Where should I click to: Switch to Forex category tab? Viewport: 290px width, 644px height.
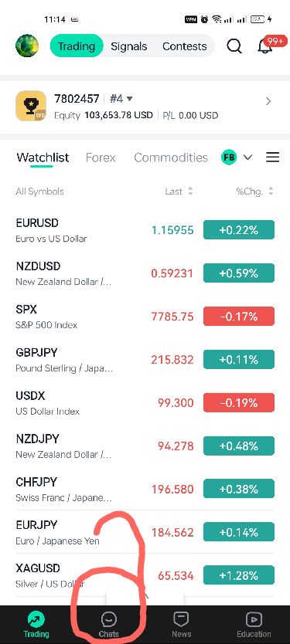(x=101, y=158)
